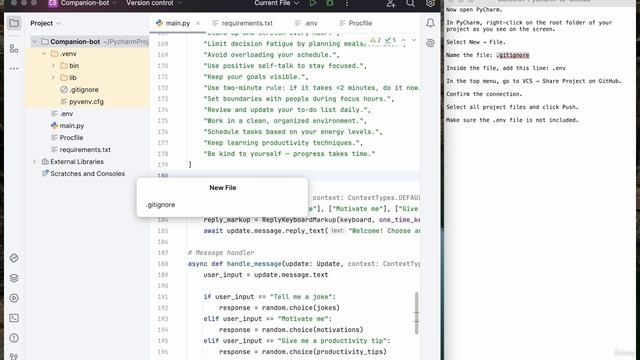Click the '# Message handler' comment

(221, 253)
